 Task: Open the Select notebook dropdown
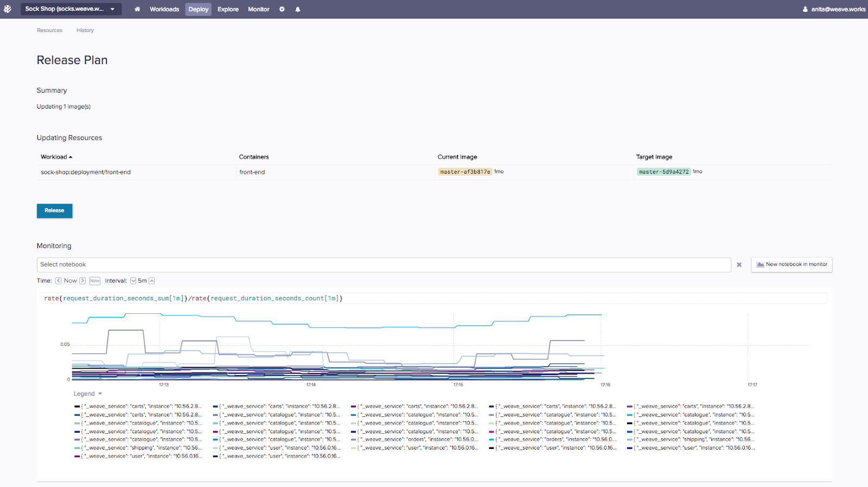click(x=383, y=265)
